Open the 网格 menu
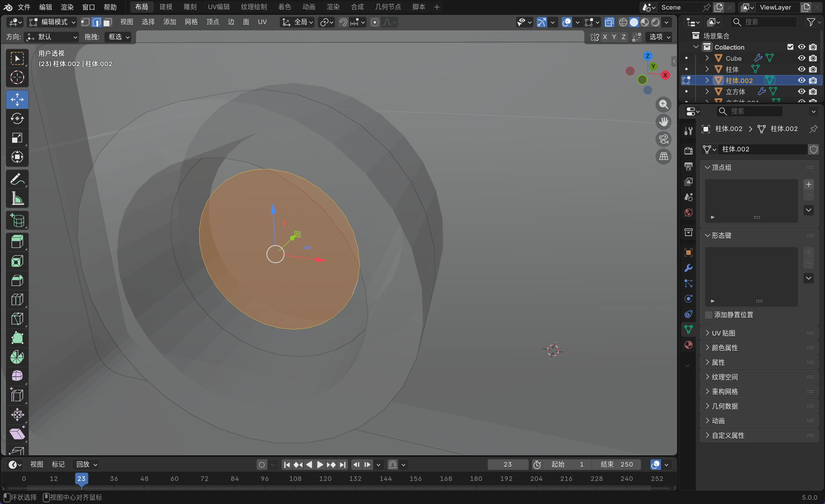This screenshot has height=504, width=825. (191, 22)
